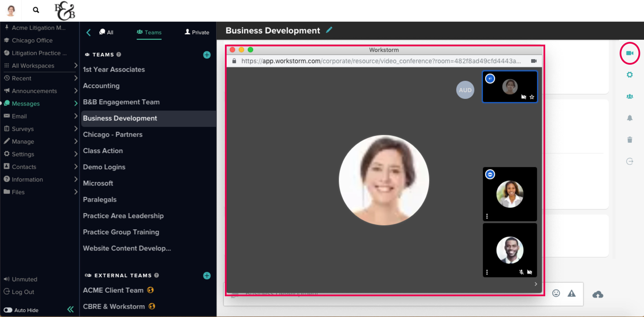Click muted microphone icon on man's tile
Image resolution: width=644 pixels, height=317 pixels.
pos(521,272)
